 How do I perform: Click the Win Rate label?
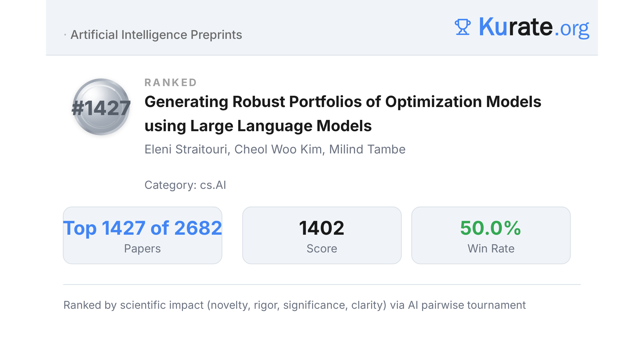click(491, 249)
